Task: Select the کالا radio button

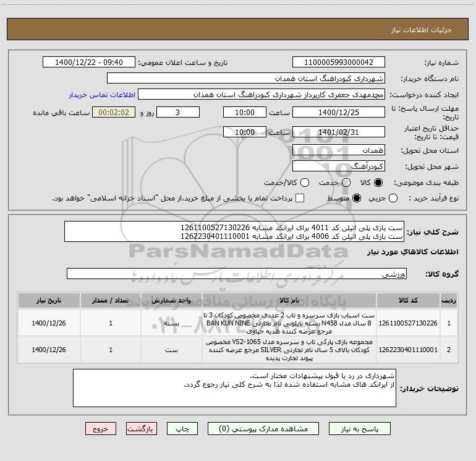Action: coord(378,183)
